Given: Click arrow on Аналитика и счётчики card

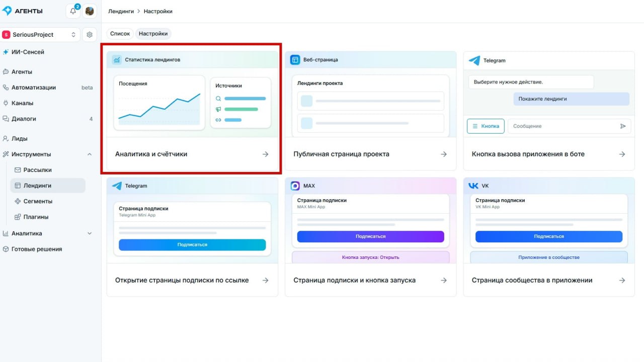Looking at the screenshot, I should [x=266, y=154].
